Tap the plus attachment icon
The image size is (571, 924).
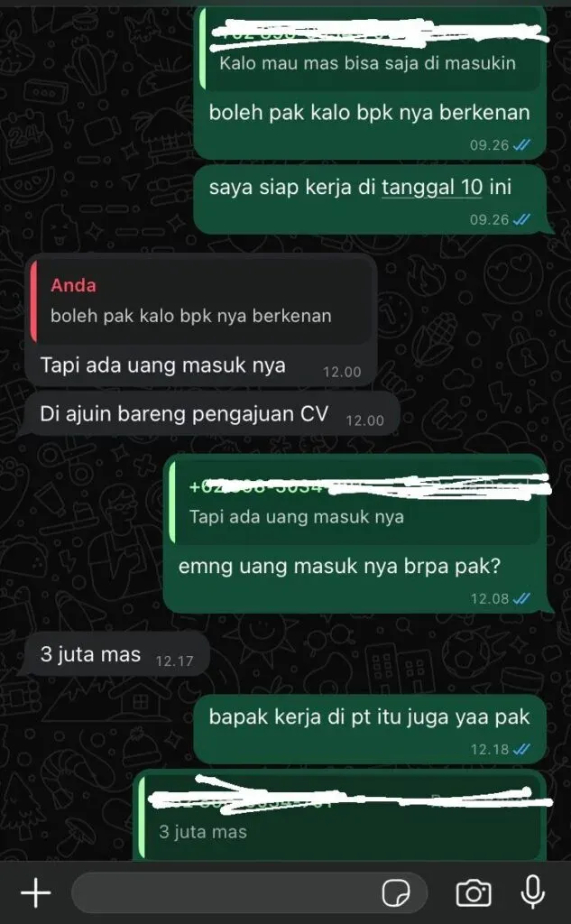(x=36, y=893)
